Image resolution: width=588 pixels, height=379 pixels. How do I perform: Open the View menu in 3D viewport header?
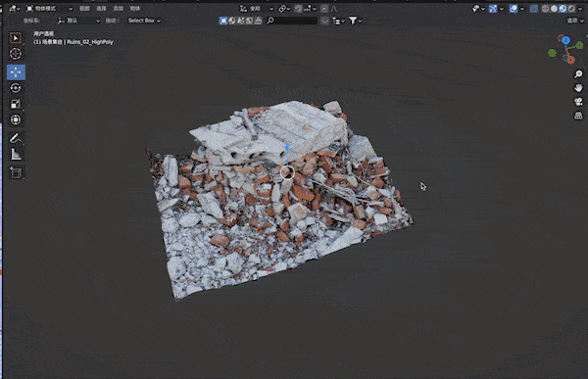pyautogui.click(x=84, y=8)
